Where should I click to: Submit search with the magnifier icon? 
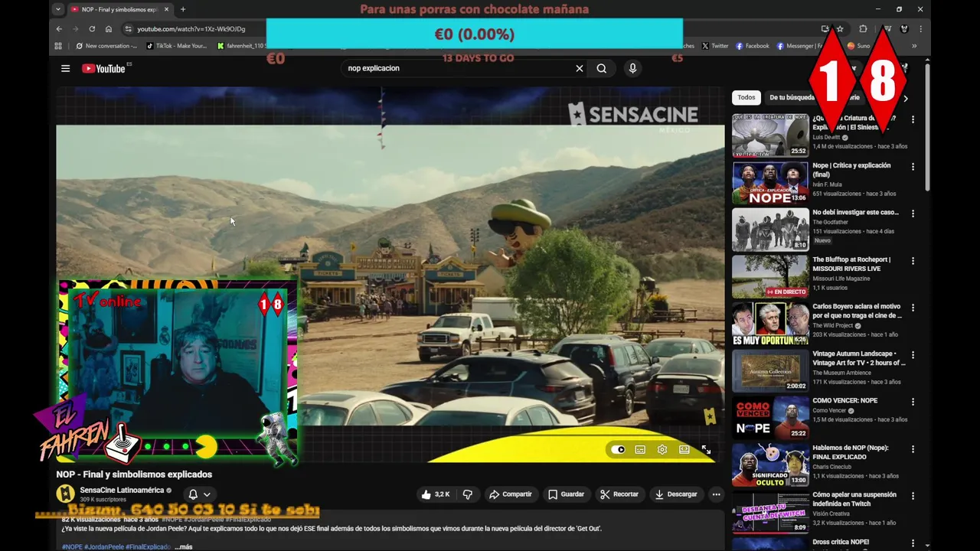(602, 68)
